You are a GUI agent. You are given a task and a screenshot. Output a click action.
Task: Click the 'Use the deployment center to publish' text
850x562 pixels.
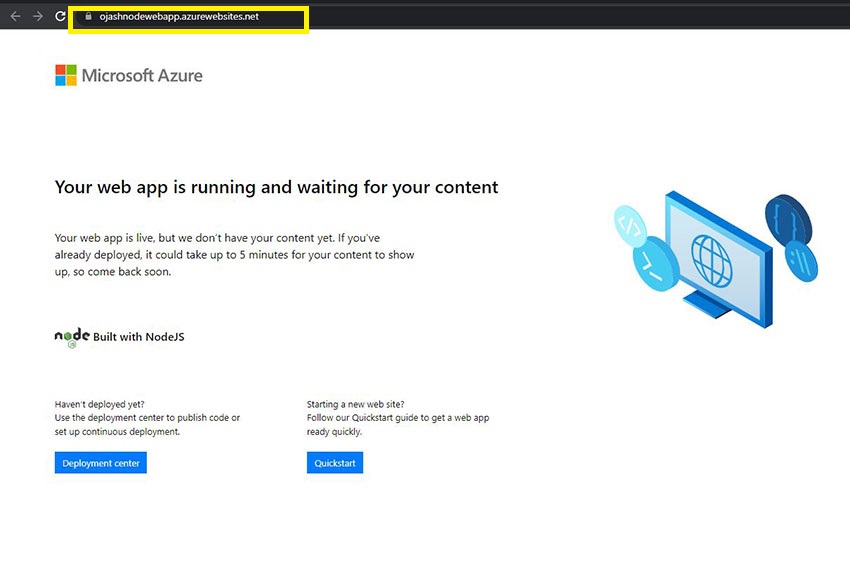(x=147, y=425)
